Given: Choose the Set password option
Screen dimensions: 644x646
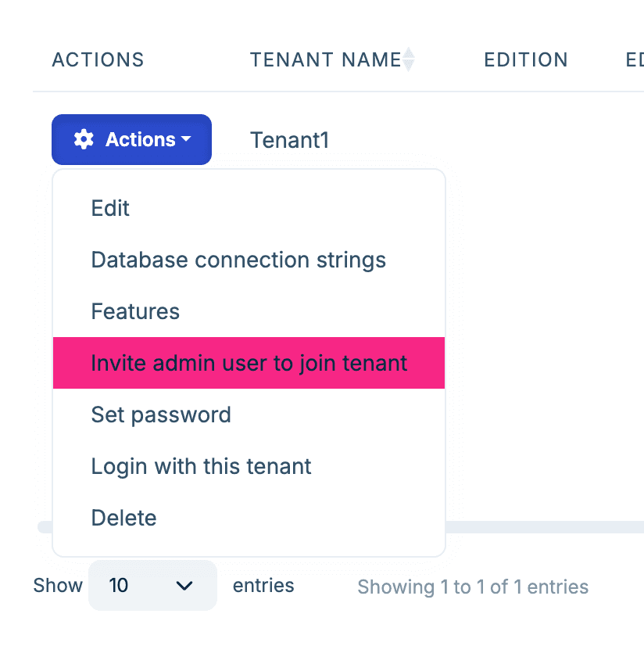Looking at the screenshot, I should coord(161,415).
